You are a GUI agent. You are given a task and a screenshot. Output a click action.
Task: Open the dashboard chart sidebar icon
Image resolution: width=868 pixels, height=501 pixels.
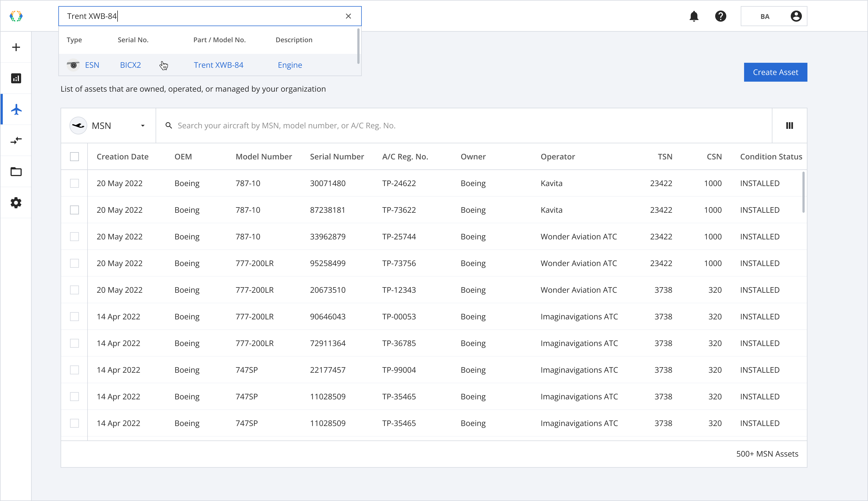coord(16,78)
